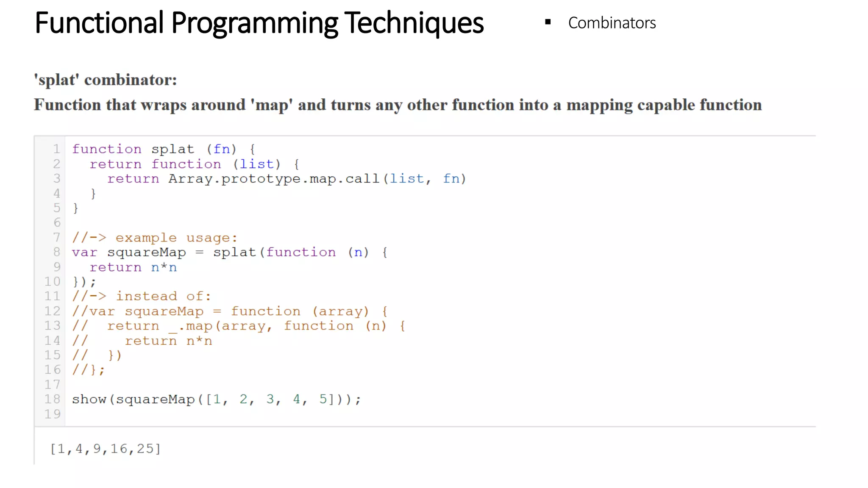Click commented 'function (array)' on line 12
Image resolution: width=868 pixels, height=488 pixels.
[x=300, y=311]
